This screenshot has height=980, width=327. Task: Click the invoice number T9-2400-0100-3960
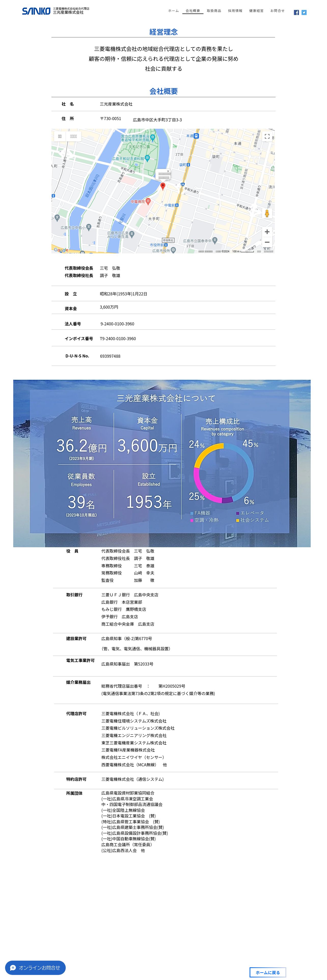click(118, 339)
